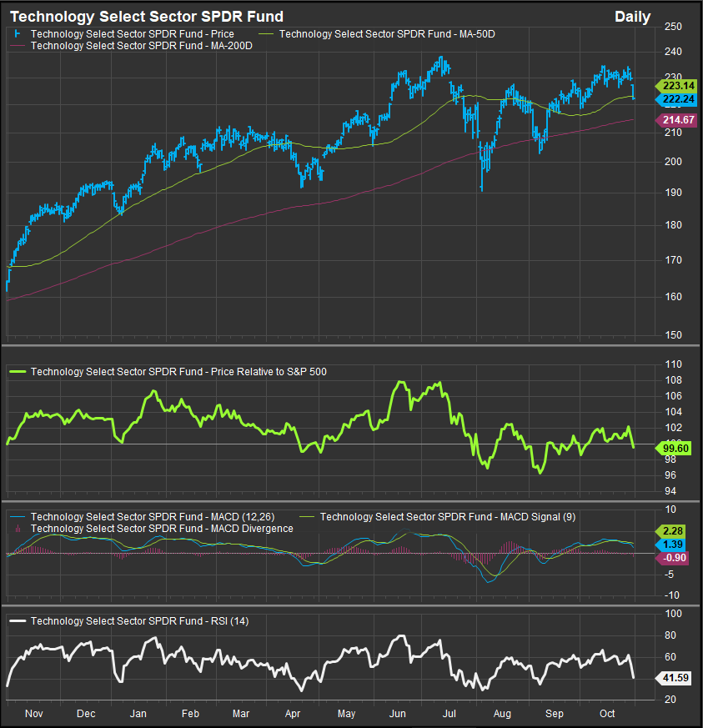The image size is (703, 728).
Task: Click the 110 relative strength axis label
Action: [673, 364]
